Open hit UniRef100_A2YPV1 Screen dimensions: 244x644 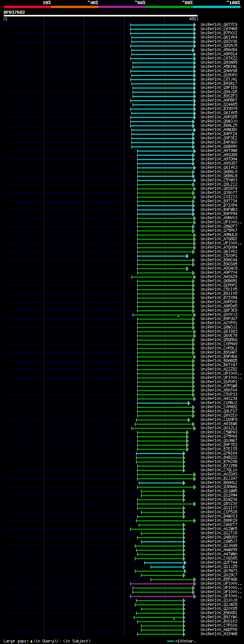(x=219, y=323)
